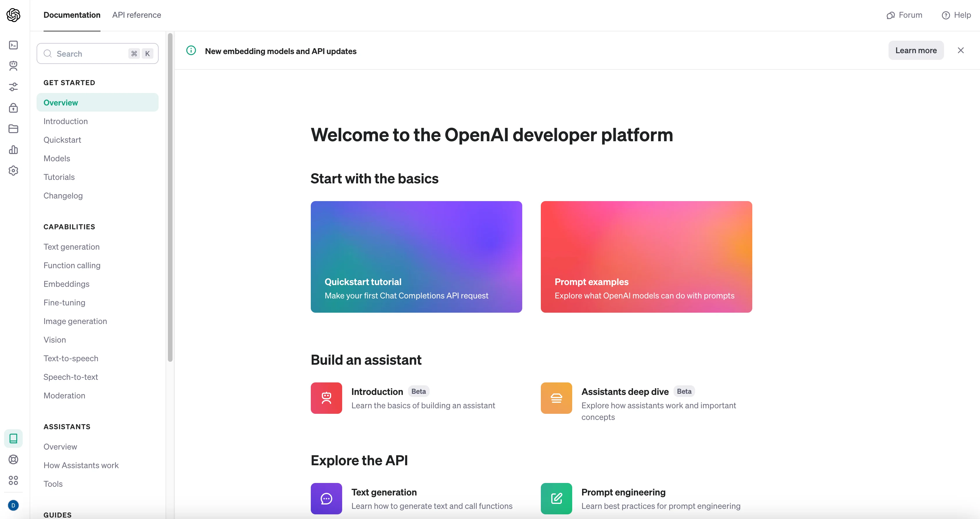Viewport: 980px width, 519px height.
Task: Dismiss the embedding models announcement banner
Action: coord(961,50)
